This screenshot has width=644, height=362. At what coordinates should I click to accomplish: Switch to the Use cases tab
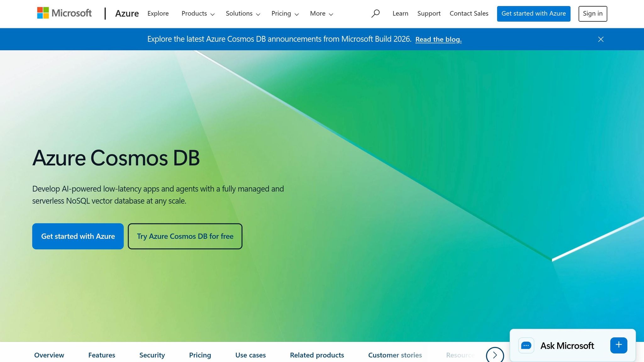pyautogui.click(x=250, y=355)
